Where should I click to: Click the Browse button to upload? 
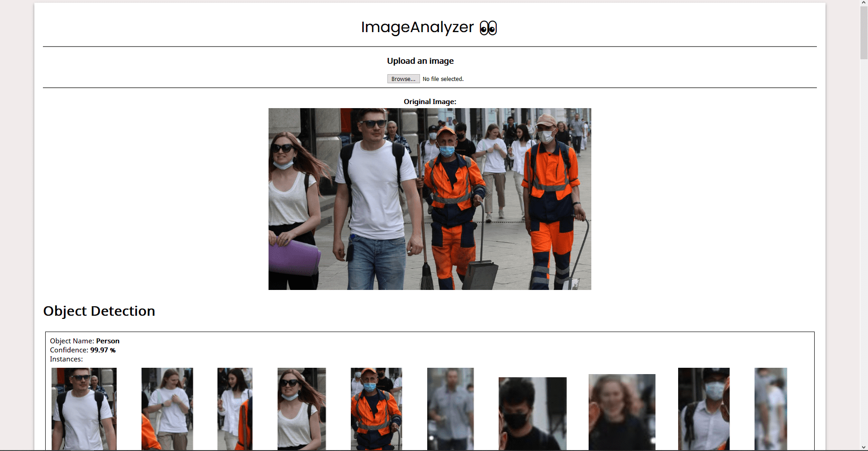[x=403, y=78]
